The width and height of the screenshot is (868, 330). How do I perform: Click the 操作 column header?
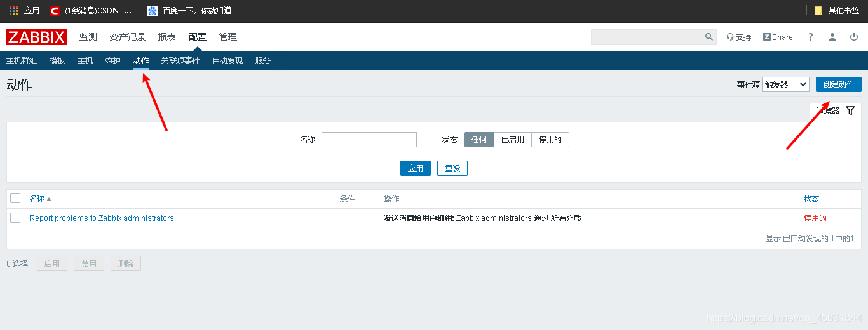391,199
